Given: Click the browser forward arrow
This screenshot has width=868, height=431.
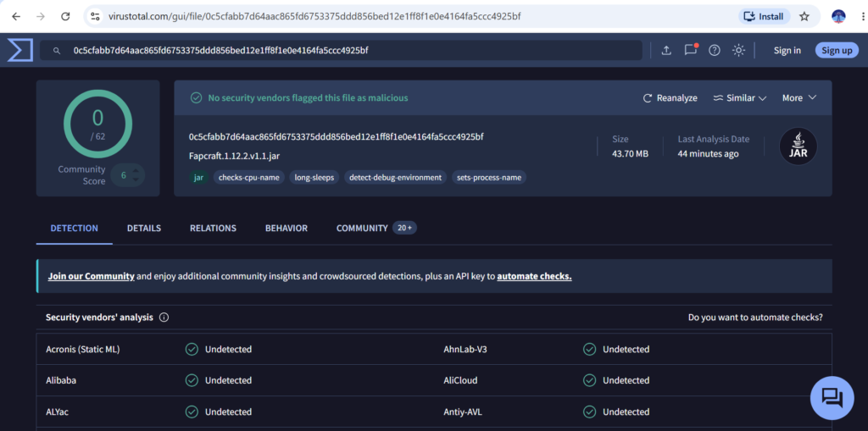Looking at the screenshot, I should [x=41, y=17].
